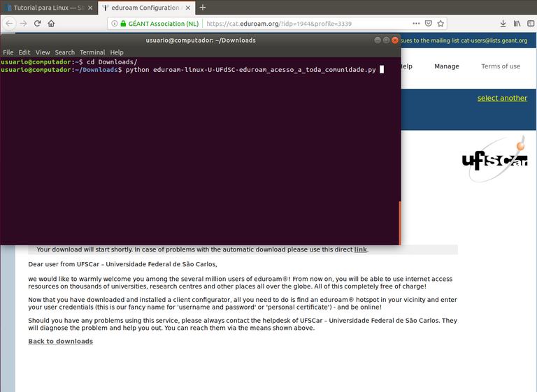
Task: Click the terminal title usuario@computador: ~/Downloads
Action: tap(201, 40)
